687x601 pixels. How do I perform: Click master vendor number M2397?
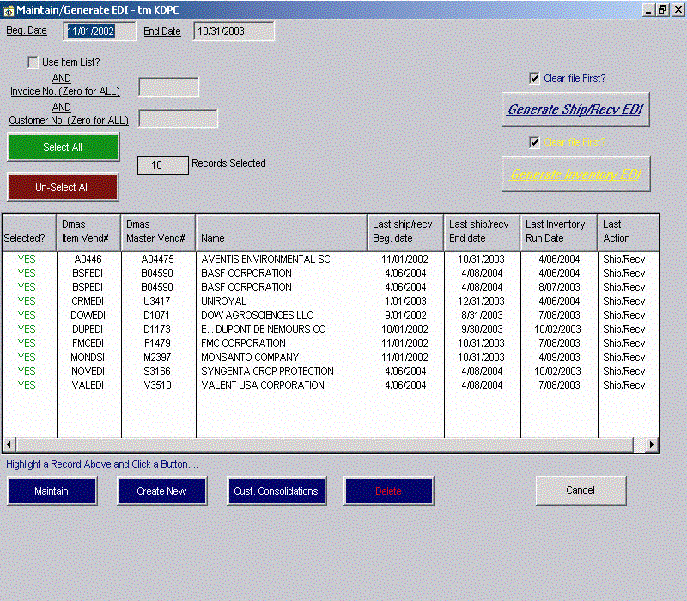click(157, 357)
